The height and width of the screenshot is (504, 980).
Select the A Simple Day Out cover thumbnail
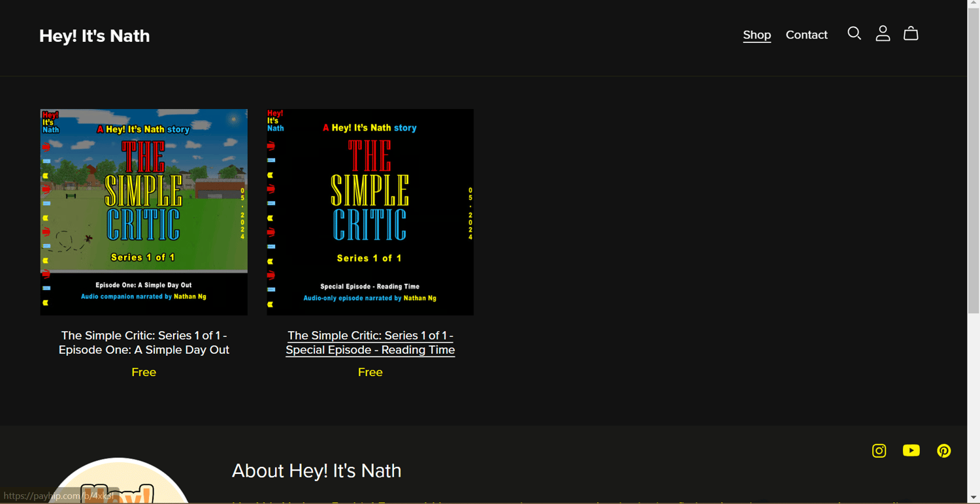(x=144, y=212)
